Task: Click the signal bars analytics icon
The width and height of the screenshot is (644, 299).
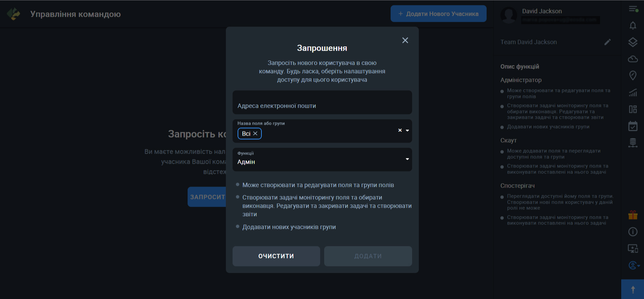Action: [633, 93]
